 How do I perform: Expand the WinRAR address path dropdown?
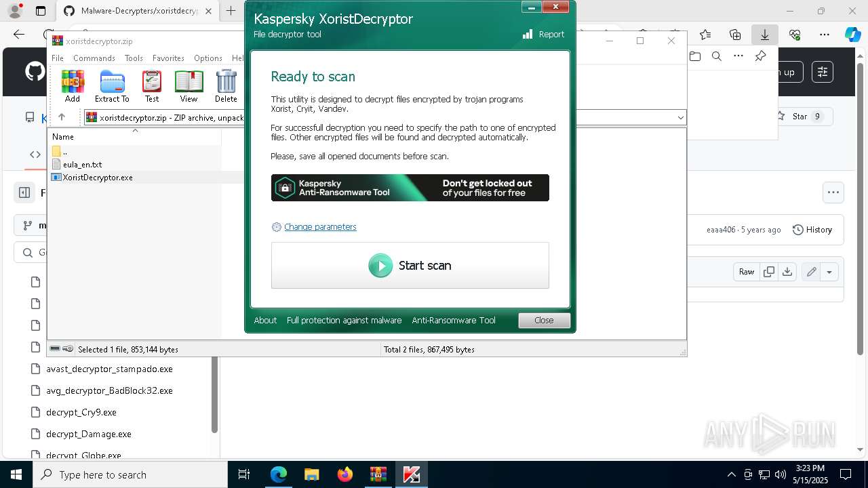click(x=680, y=118)
